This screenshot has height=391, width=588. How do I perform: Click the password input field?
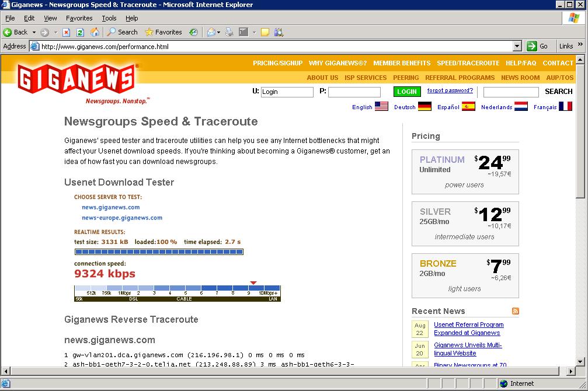click(354, 92)
